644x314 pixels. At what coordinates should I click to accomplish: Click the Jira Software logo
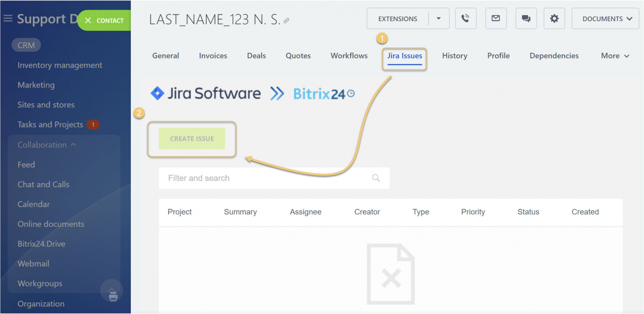206,94
